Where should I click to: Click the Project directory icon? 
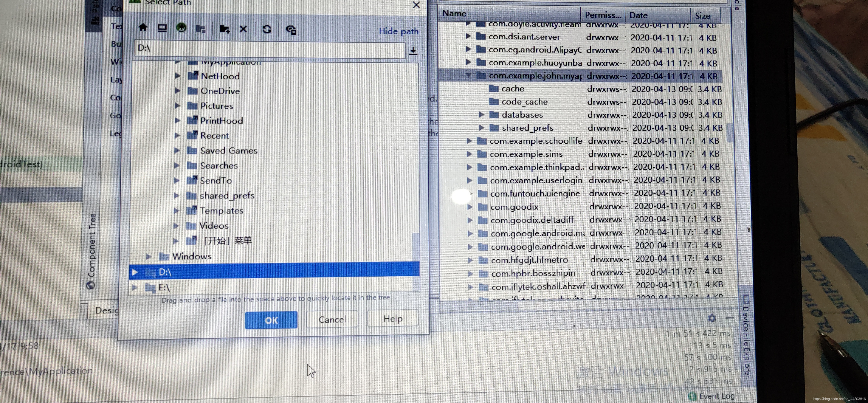181,28
